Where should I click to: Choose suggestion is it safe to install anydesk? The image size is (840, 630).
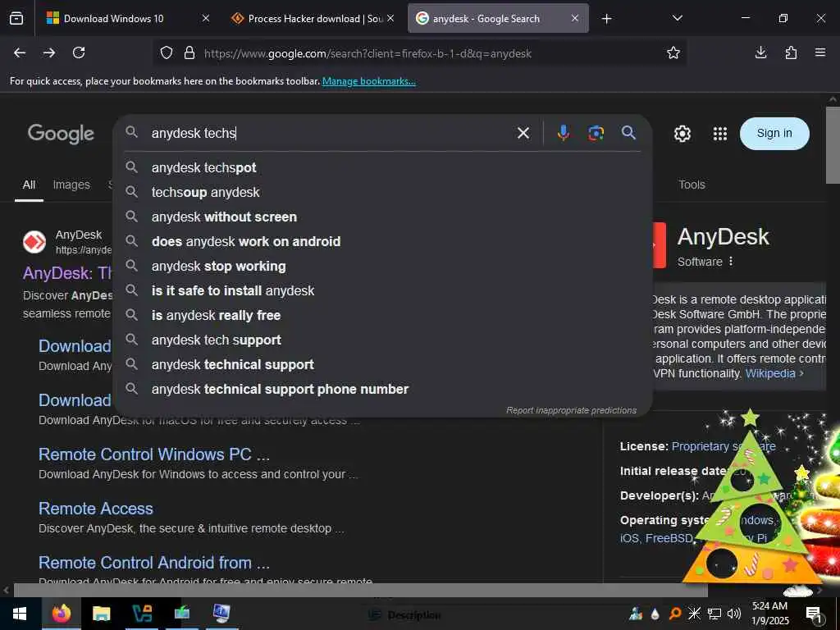coord(382,291)
